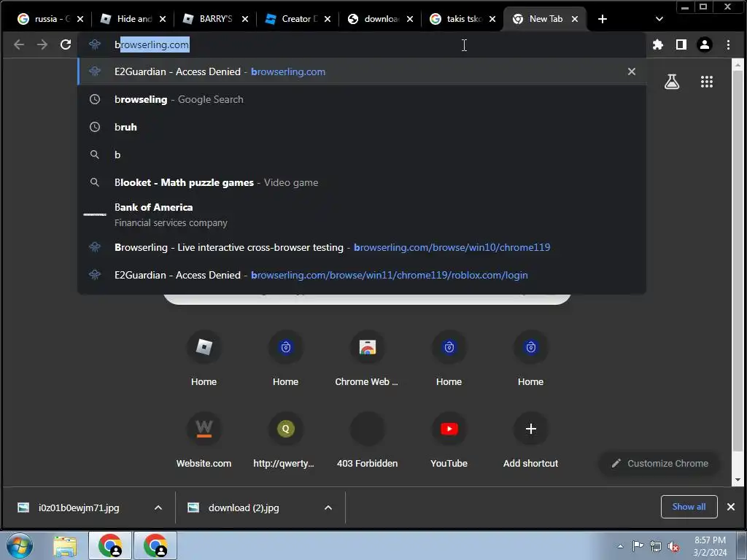The height and width of the screenshot is (560, 747).
Task: Expand options for download (2).jpg
Action: [328, 507]
